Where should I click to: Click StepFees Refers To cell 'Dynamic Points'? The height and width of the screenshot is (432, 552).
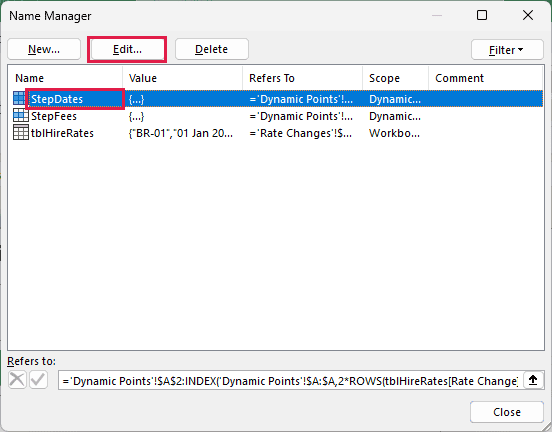301,116
